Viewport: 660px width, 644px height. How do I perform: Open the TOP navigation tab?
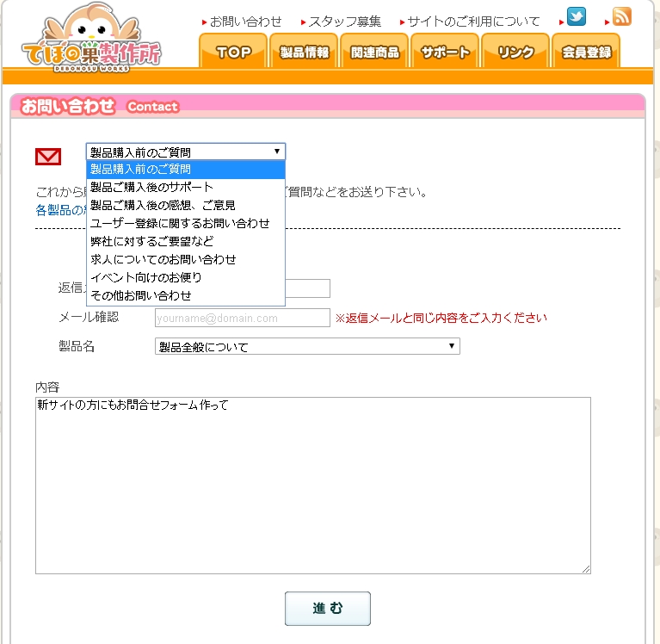pos(233,53)
